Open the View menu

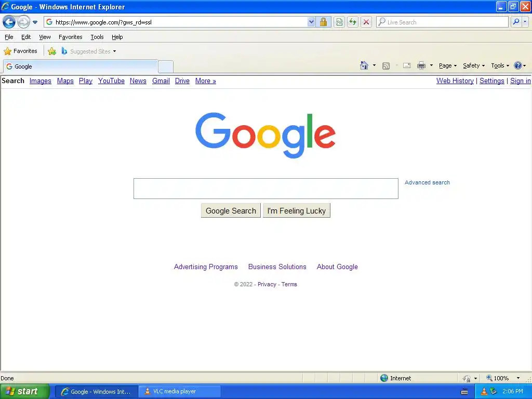pyautogui.click(x=45, y=37)
